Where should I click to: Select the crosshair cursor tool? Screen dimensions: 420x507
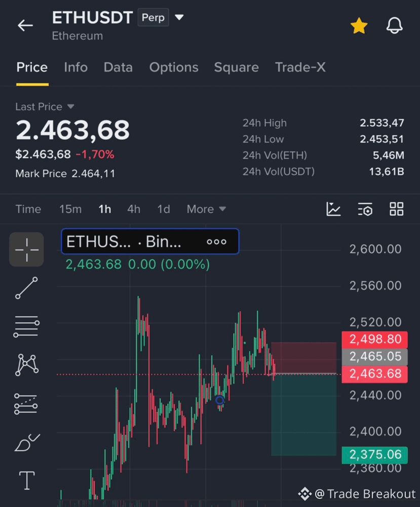point(26,250)
